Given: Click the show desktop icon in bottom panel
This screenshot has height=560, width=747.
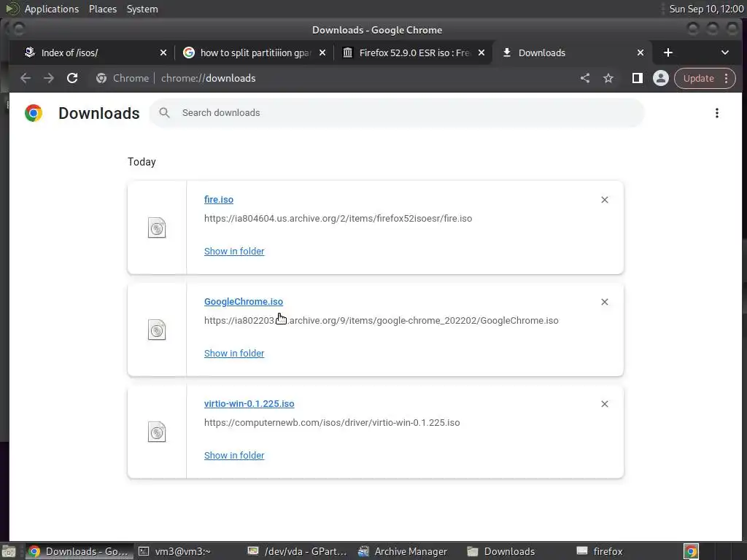Looking at the screenshot, I should pyautogui.click(x=9, y=551).
